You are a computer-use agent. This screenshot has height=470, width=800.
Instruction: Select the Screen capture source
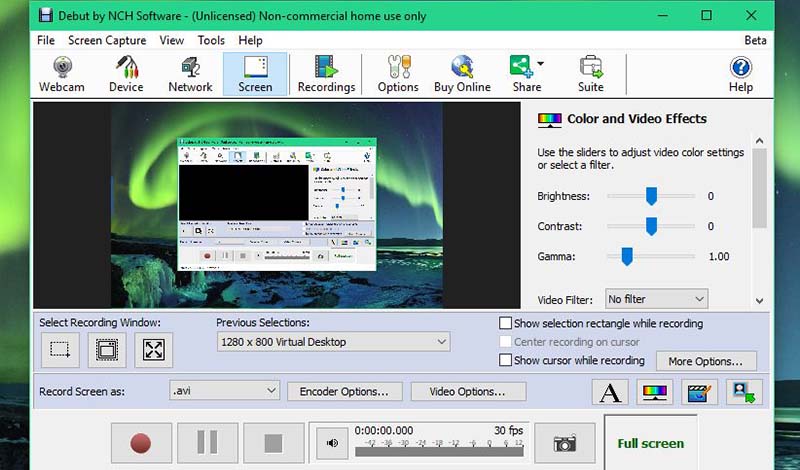[255, 74]
